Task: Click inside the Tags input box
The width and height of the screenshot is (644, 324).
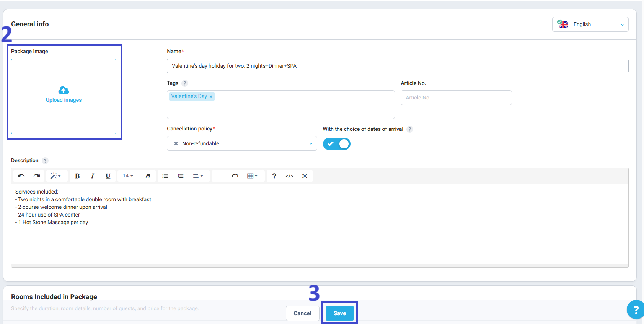Action: [x=280, y=105]
